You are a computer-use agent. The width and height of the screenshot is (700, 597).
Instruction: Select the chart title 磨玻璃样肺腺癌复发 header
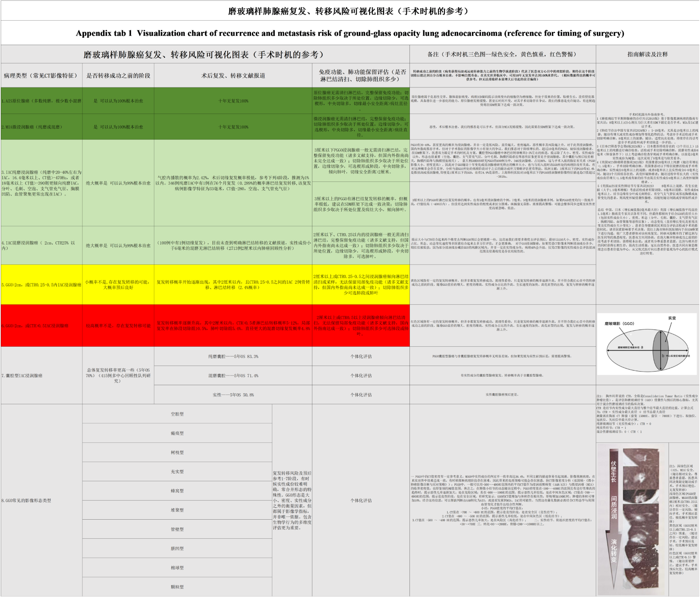tap(205, 54)
